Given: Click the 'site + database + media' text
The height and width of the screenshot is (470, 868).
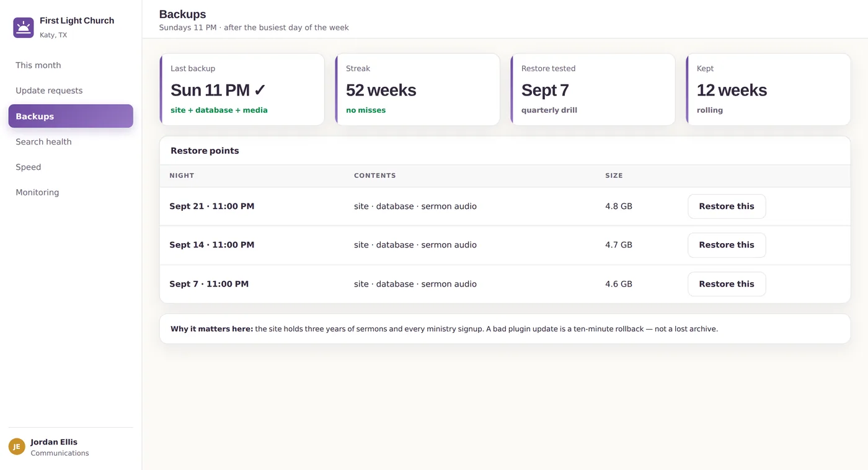Looking at the screenshot, I should tap(219, 110).
